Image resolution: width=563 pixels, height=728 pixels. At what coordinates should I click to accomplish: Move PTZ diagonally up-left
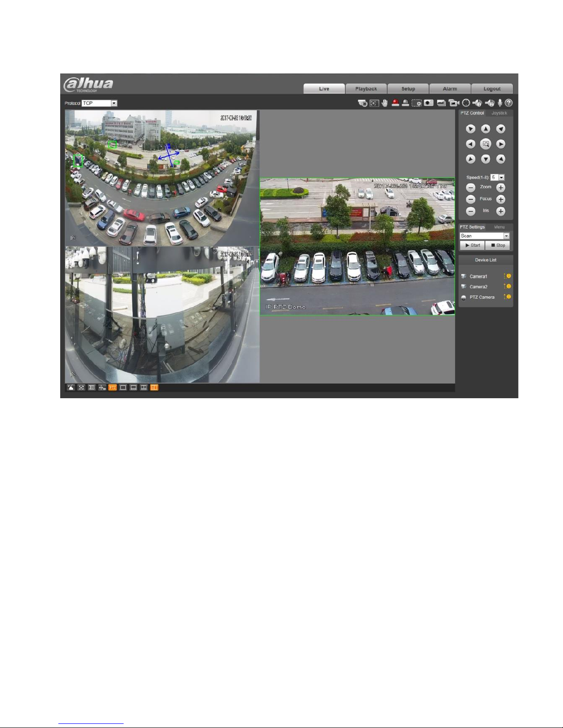[x=471, y=129]
